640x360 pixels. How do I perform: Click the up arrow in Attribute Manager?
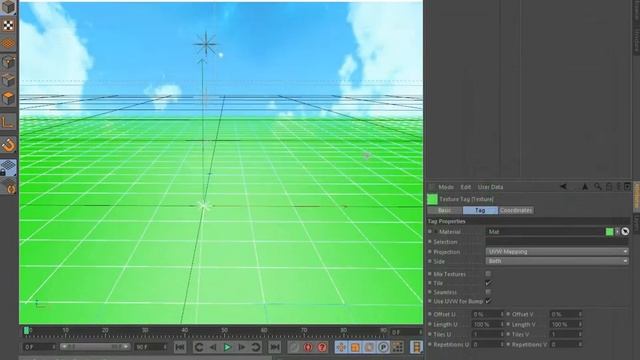(x=585, y=187)
